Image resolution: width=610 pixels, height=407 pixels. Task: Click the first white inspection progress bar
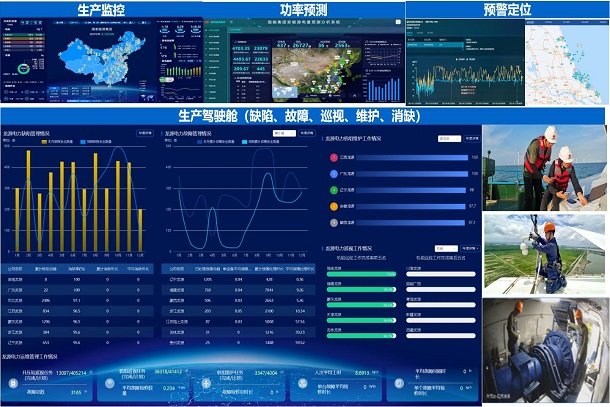coord(441,274)
